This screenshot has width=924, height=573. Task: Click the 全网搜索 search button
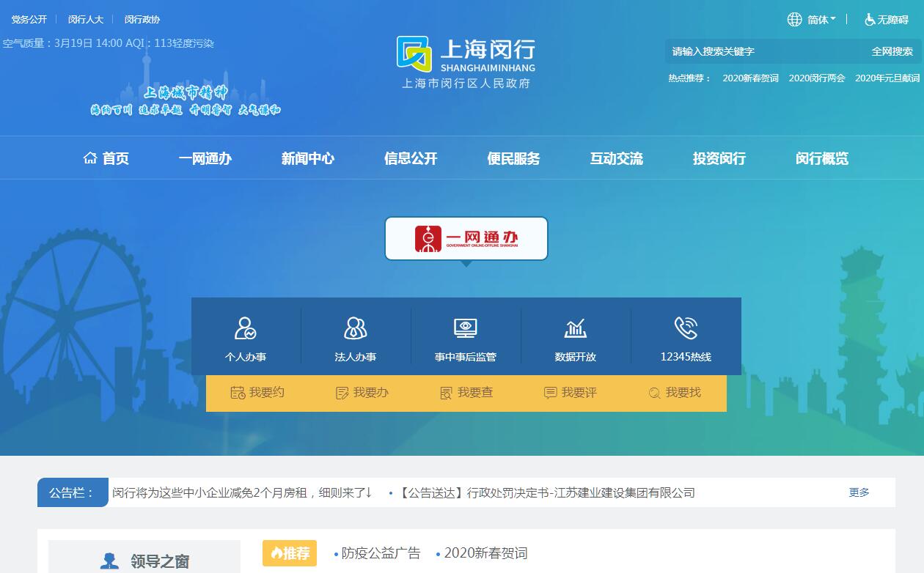coord(892,51)
